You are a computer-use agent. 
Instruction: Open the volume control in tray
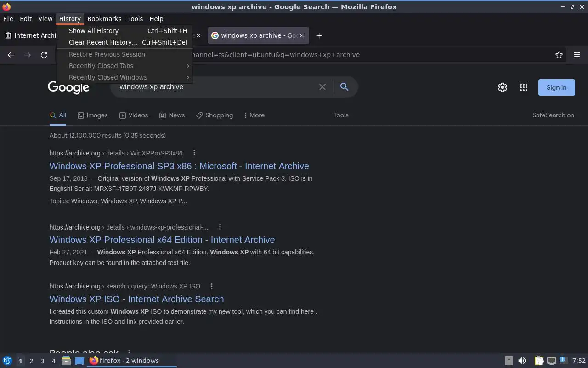pyautogui.click(x=522, y=361)
